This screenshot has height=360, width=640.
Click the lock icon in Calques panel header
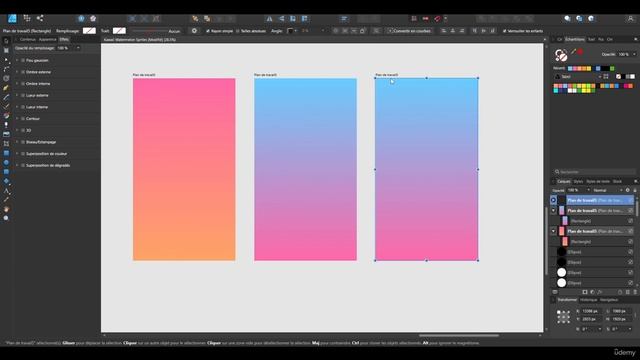(x=635, y=190)
